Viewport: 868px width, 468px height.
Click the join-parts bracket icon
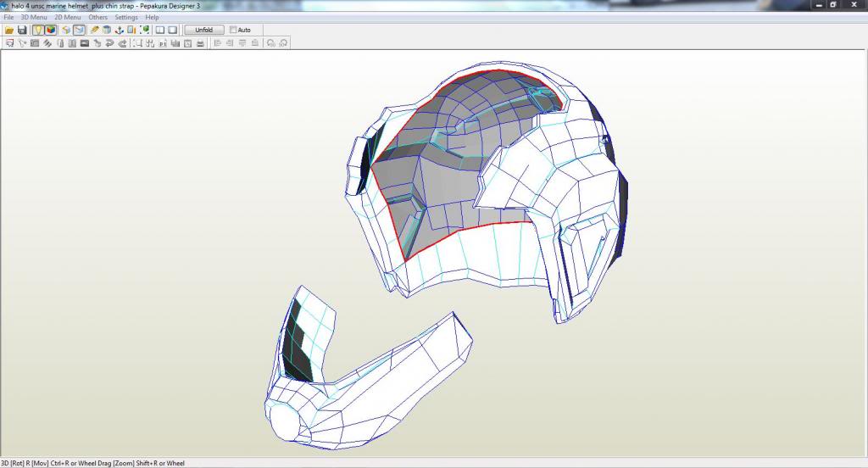click(150, 43)
